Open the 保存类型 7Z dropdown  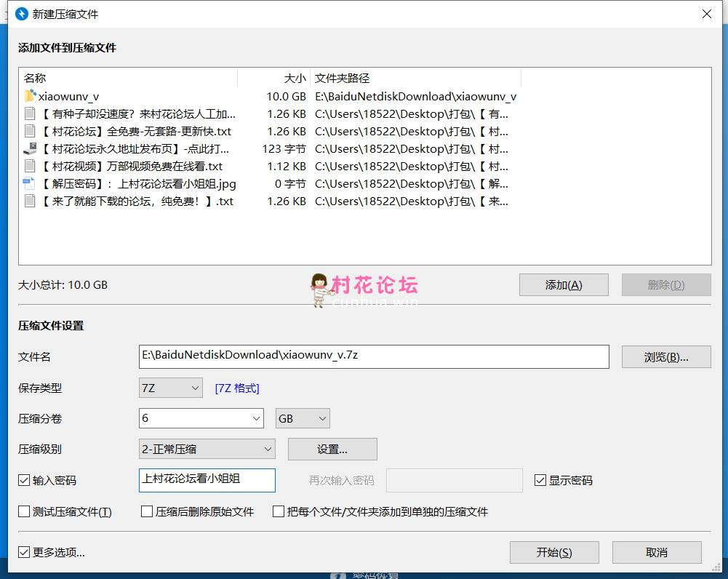[x=170, y=388]
